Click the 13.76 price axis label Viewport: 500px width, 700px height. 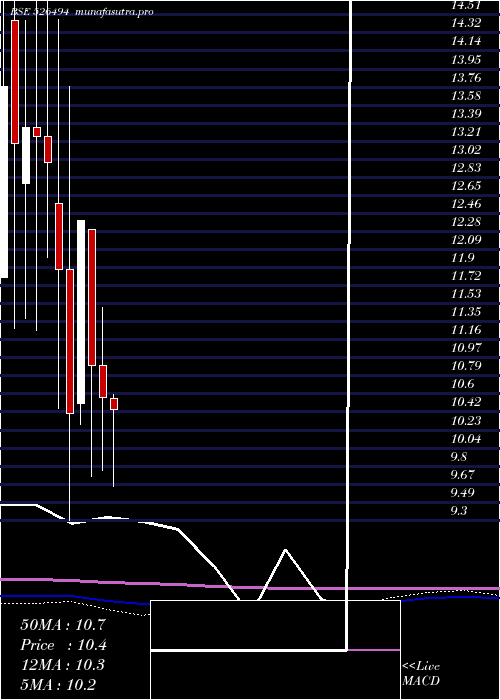point(466,78)
